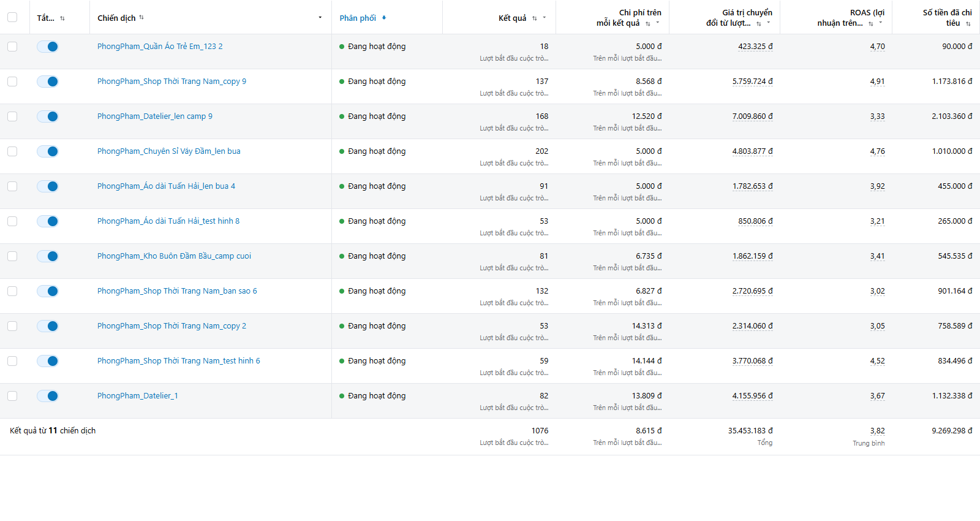The image size is (980, 521).
Task: Sort by Kết quả column icon
Action: click(x=534, y=18)
